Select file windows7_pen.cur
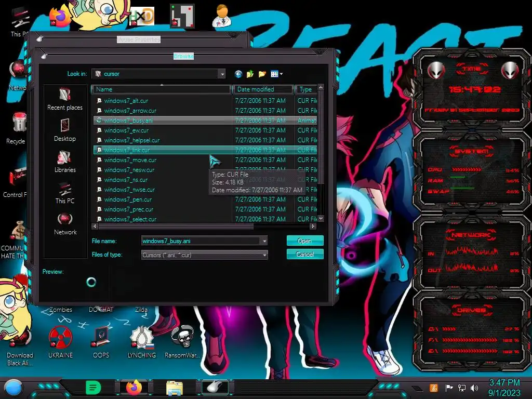Viewport: 532px width, 399px height. click(205, 199)
